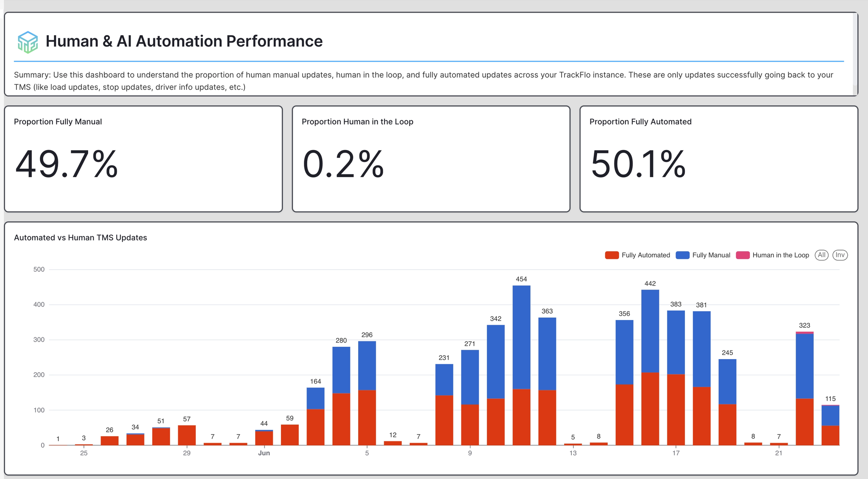Viewport: 868px width, 479px height.
Task: Click the bar labeled 323
Action: [804, 388]
